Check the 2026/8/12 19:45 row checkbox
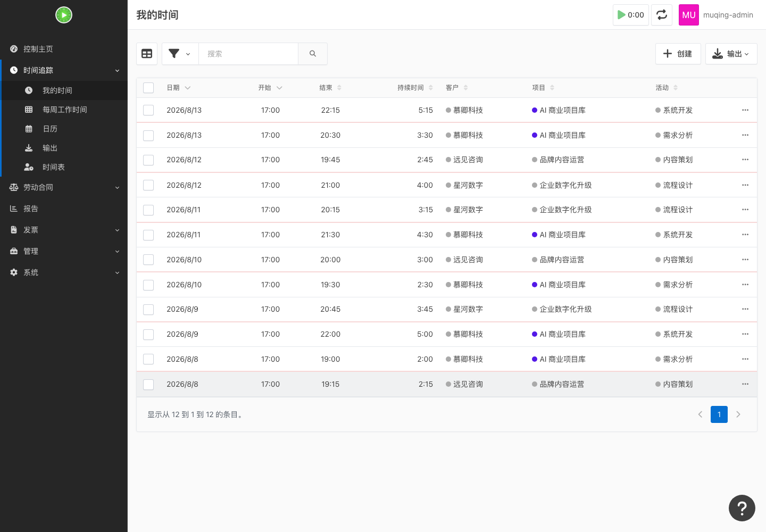Viewport: 766px width, 532px height. click(x=148, y=160)
